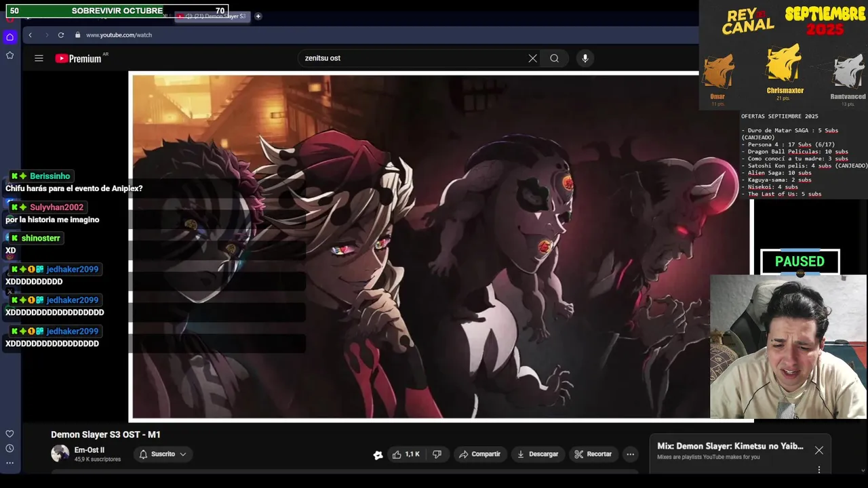The width and height of the screenshot is (868, 488).
Task: View site info via padlock icon
Action: click(x=77, y=35)
